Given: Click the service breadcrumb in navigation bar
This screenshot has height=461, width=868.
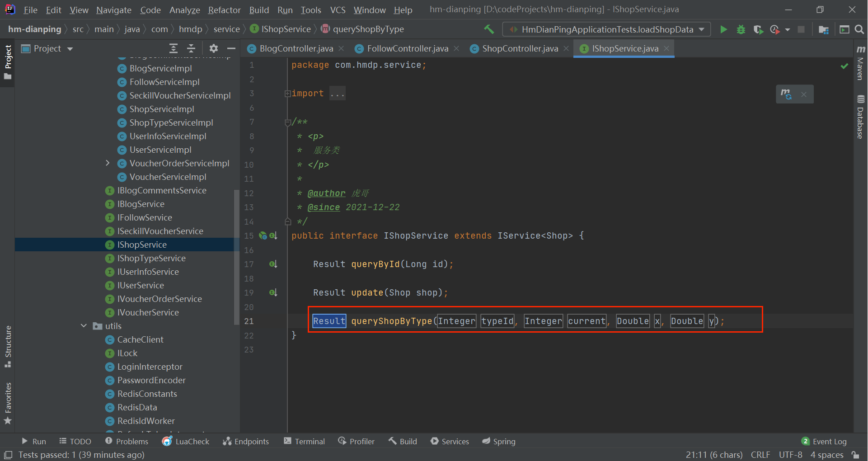Looking at the screenshot, I should (x=226, y=29).
